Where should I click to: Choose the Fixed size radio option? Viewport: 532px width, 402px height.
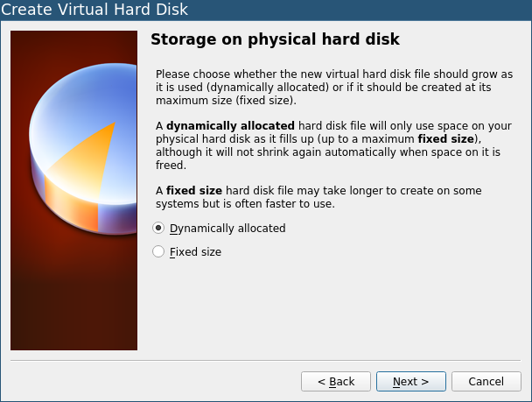(158, 251)
